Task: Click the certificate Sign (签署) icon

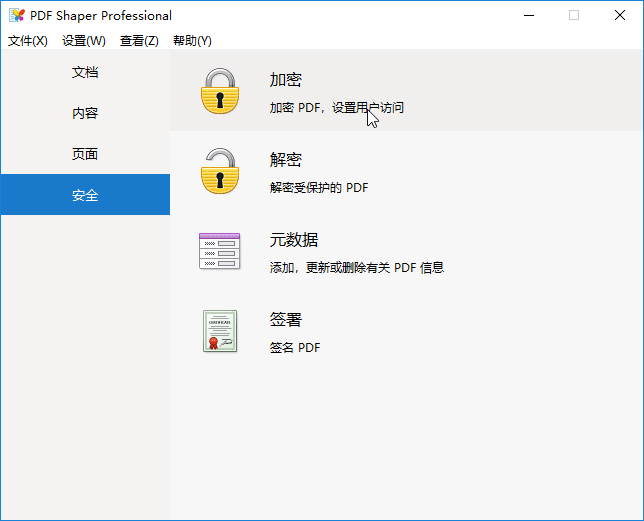Action: coord(220,331)
